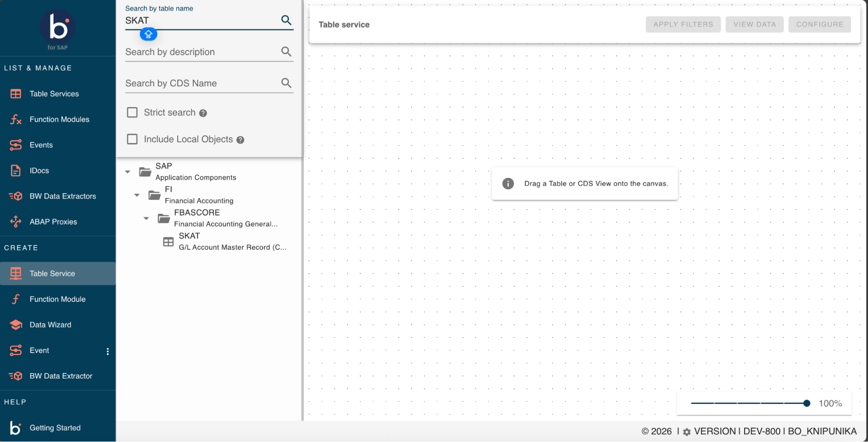This screenshot has height=442, width=868.
Task: Click the settings gear icon in footer
Action: tap(686, 432)
